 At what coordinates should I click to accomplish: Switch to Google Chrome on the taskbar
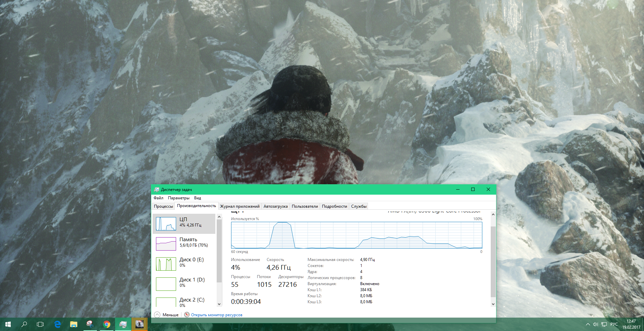(107, 324)
